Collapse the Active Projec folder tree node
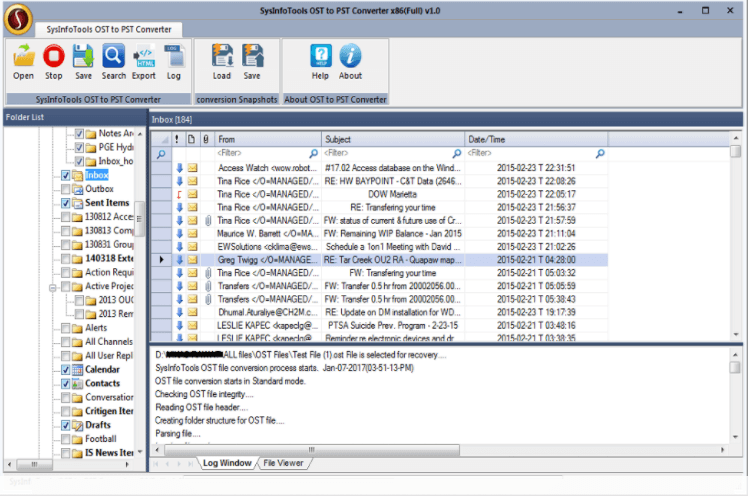This screenshot has width=750, height=497. point(53,287)
